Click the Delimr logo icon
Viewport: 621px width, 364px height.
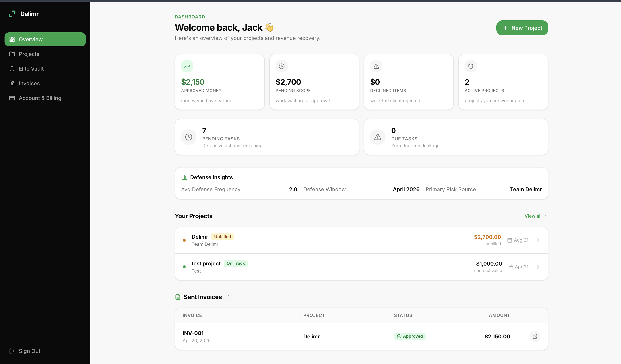coord(12,14)
